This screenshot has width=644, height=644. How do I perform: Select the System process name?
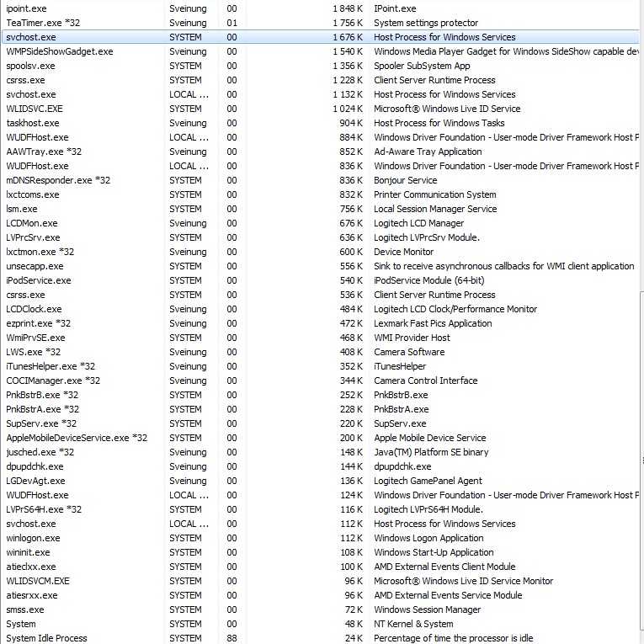(x=20, y=625)
